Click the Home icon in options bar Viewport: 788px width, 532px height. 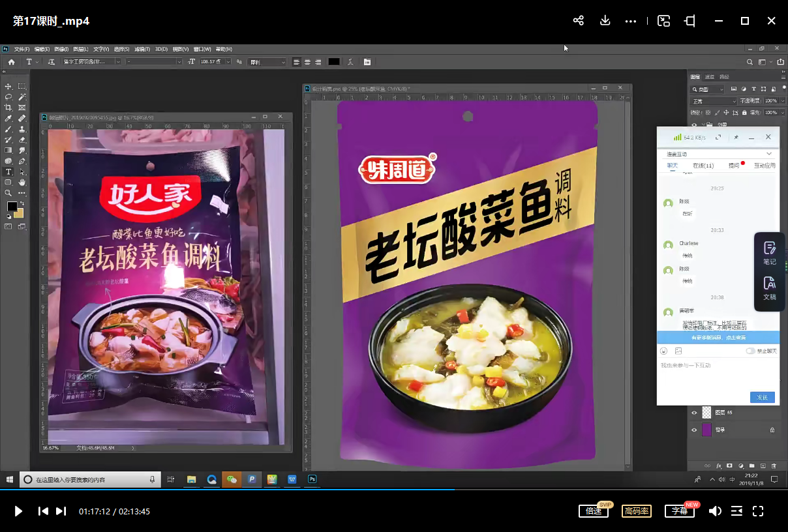click(11, 62)
